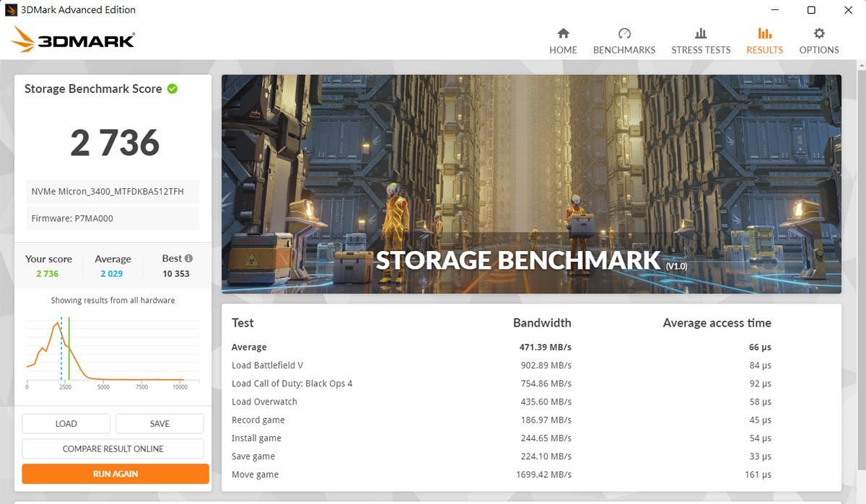The width and height of the screenshot is (866, 504).
Task: Click the Average score value 2 029
Action: (113, 273)
